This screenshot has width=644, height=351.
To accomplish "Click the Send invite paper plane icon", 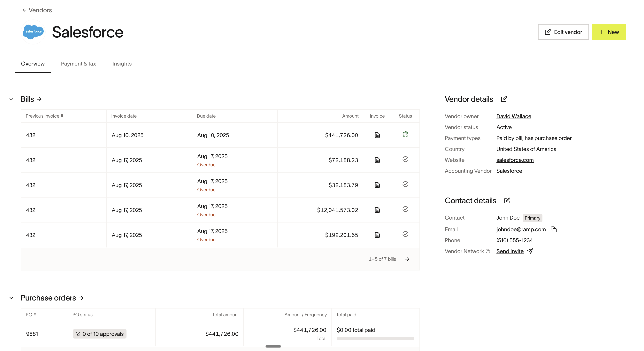I will pyautogui.click(x=530, y=251).
